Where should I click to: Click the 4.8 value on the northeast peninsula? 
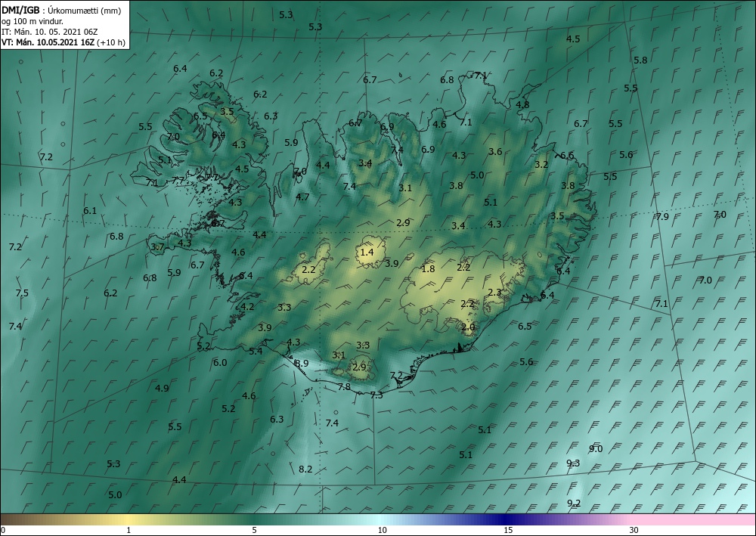(x=522, y=104)
